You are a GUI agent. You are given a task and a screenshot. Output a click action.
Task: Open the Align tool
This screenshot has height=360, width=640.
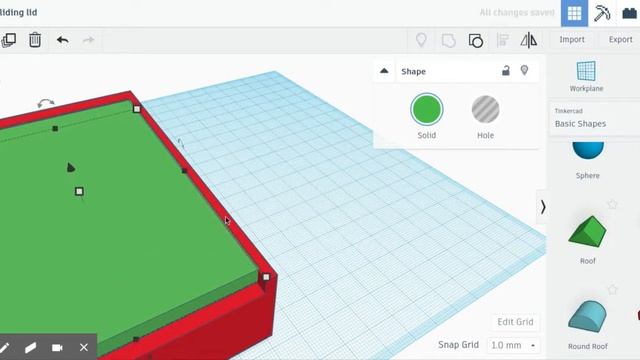502,40
